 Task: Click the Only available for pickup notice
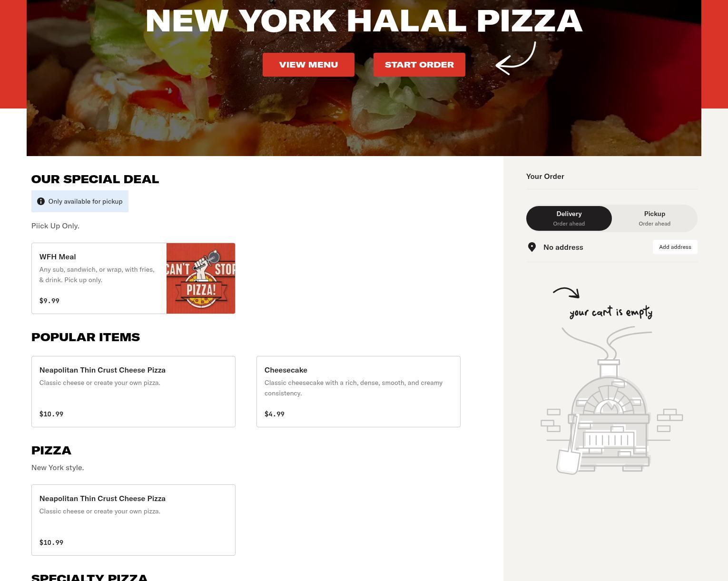(x=80, y=201)
